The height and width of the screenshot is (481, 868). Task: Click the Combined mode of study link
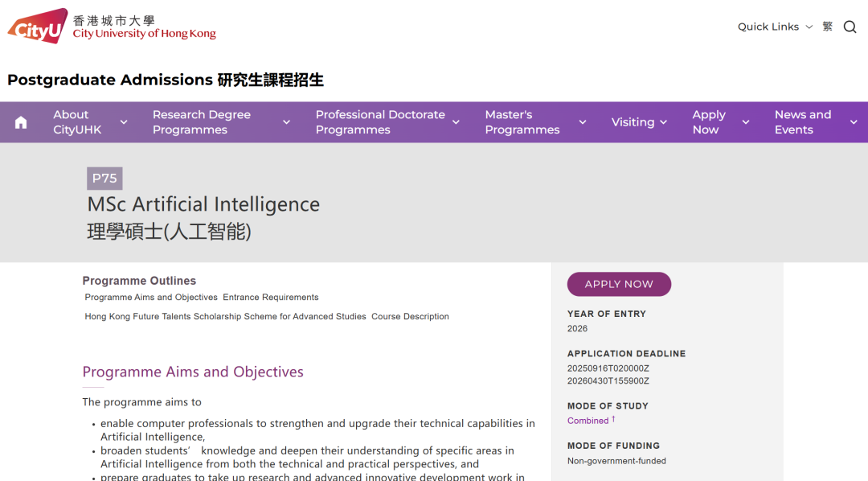[588, 421]
